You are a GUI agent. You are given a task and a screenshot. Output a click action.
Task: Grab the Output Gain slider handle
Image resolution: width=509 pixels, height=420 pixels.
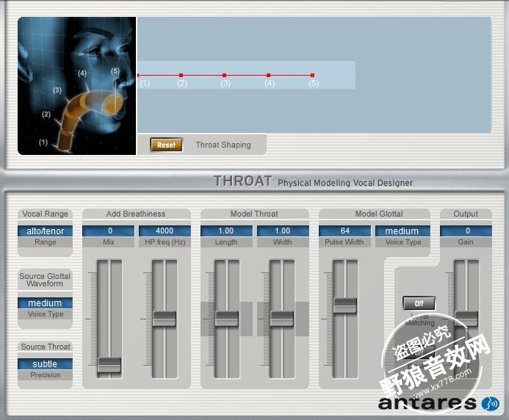(466, 319)
